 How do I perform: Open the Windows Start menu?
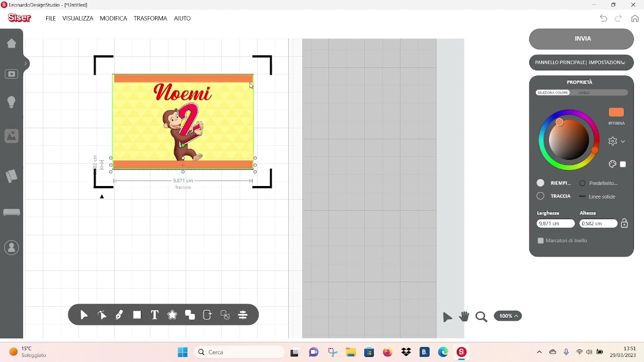(183, 352)
